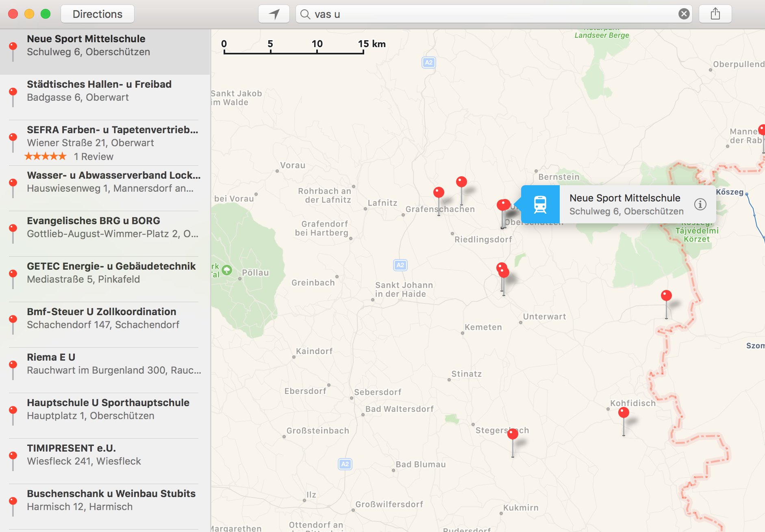Viewport: 765px width, 532px height.
Task: Click the sidebar pin beside TIMIPRESENT e.U.
Action: click(13, 461)
